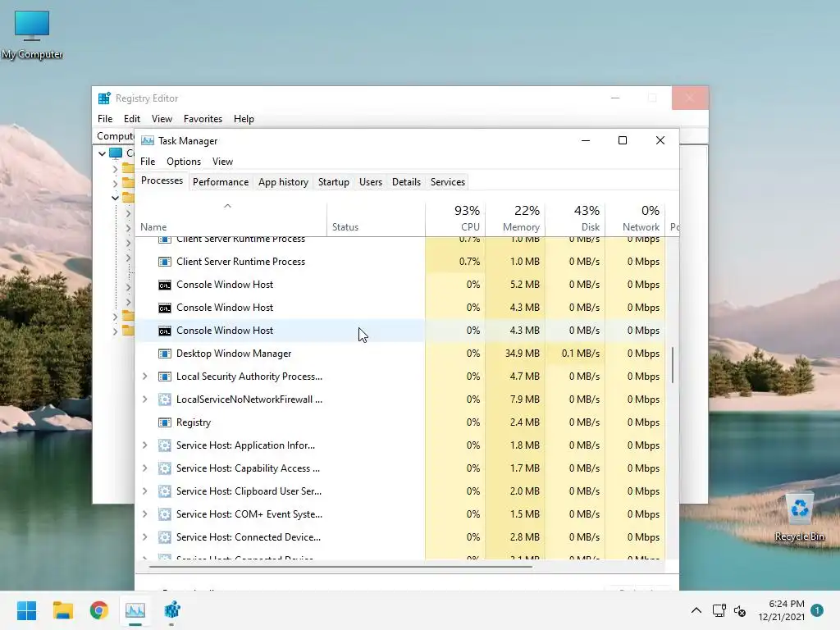Click the muted volume tray icon
The height and width of the screenshot is (630, 840).
click(740, 610)
